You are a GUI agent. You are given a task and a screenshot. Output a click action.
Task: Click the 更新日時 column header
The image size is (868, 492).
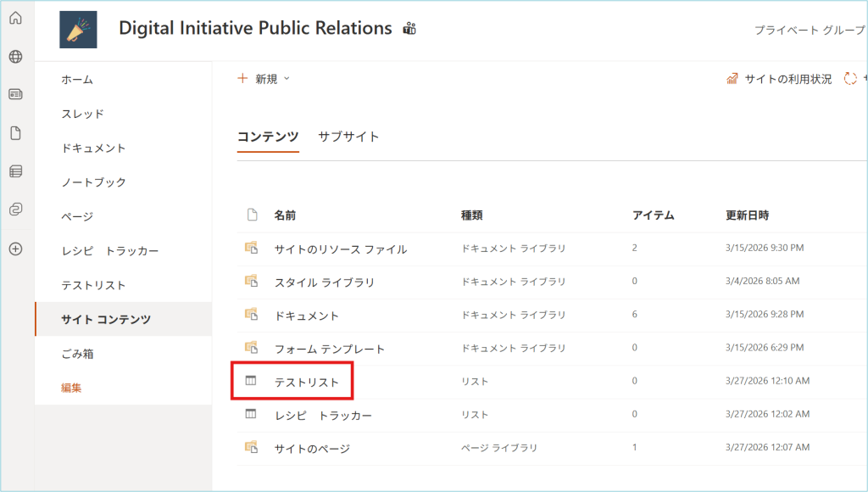click(x=747, y=215)
